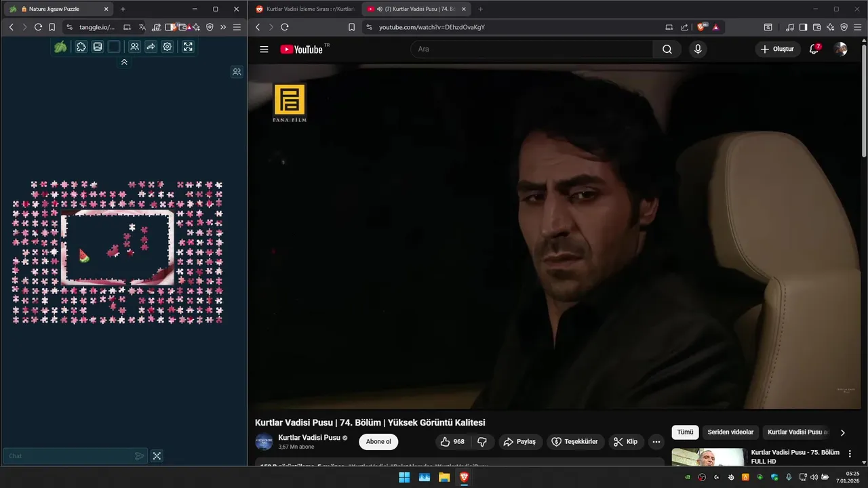
Task: Open the Windows Start button
Action: tap(404, 477)
